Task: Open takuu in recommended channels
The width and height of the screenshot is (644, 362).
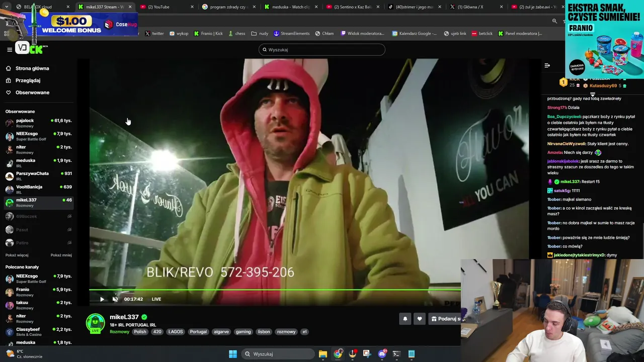Action: click(x=39, y=305)
